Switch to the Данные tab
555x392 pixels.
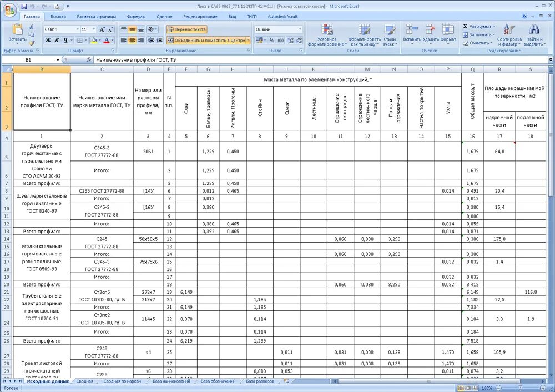tap(164, 16)
